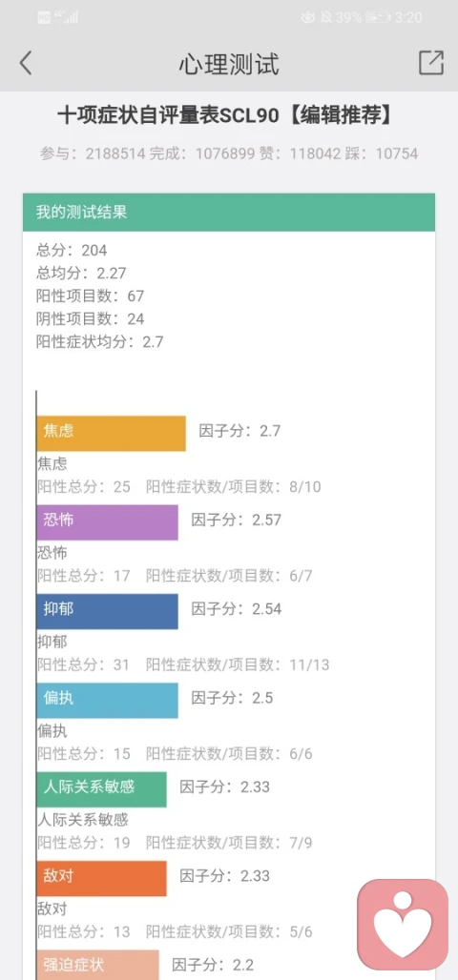
Task: Tap the 我的测试结果 header
Action: [229, 212]
